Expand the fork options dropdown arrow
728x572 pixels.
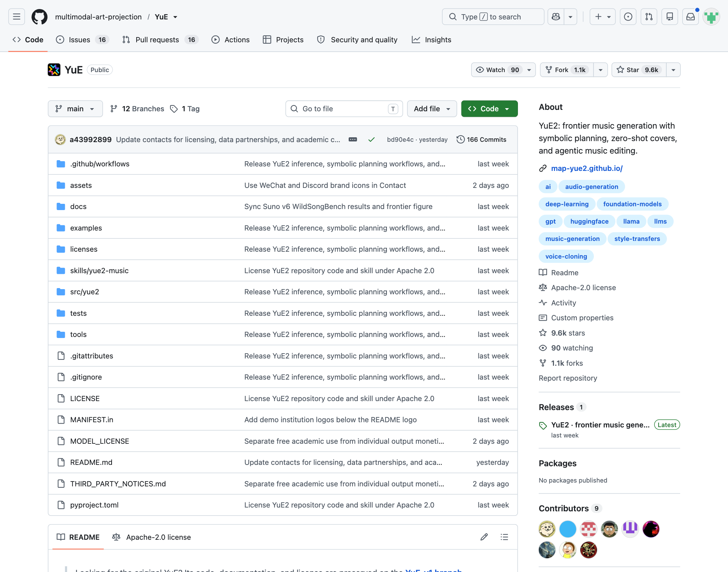pos(600,70)
